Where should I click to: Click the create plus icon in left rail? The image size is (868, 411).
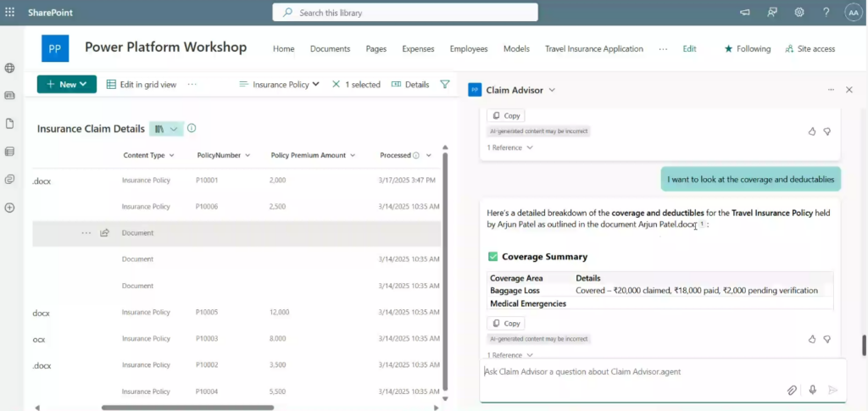[x=9, y=208]
